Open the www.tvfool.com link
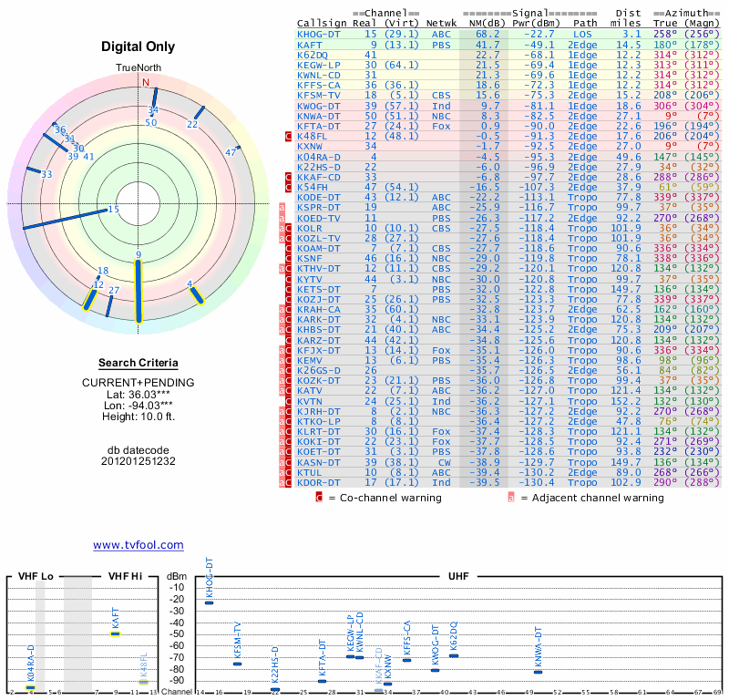729x700 pixels. coord(139,545)
